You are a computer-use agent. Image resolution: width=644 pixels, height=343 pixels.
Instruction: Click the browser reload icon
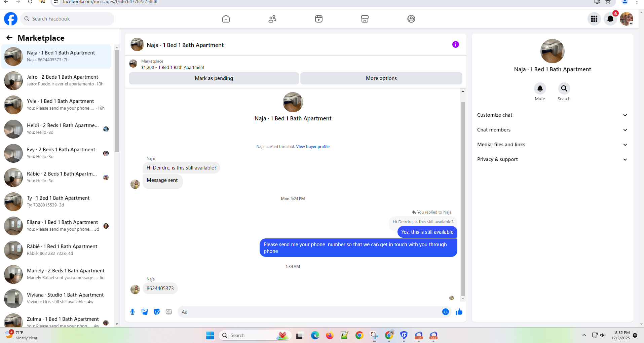point(30,2)
